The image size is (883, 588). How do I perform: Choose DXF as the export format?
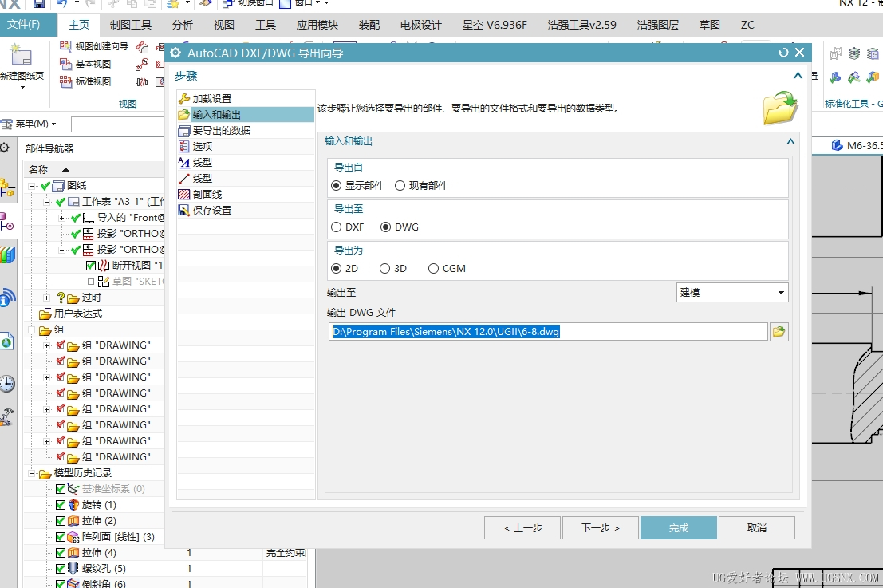click(x=336, y=227)
